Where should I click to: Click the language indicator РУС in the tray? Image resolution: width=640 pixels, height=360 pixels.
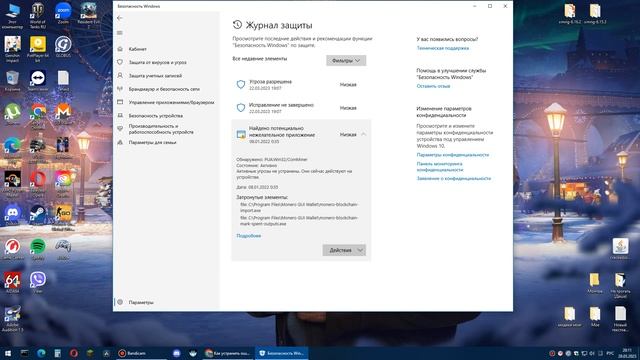click(x=611, y=353)
